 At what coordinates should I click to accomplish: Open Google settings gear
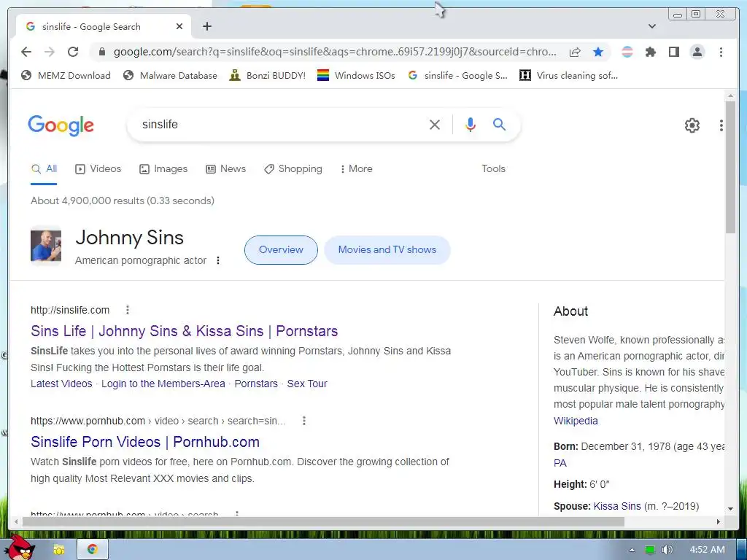point(692,125)
